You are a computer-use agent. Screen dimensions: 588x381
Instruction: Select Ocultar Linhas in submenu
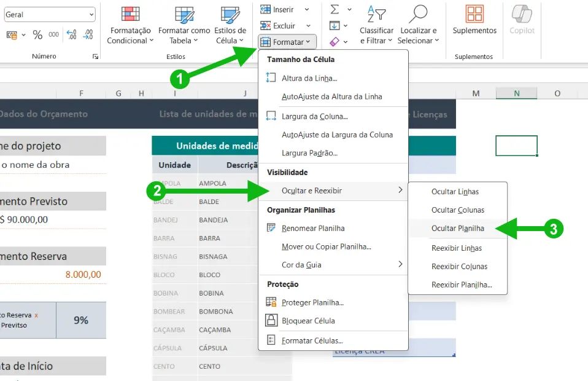click(x=457, y=192)
